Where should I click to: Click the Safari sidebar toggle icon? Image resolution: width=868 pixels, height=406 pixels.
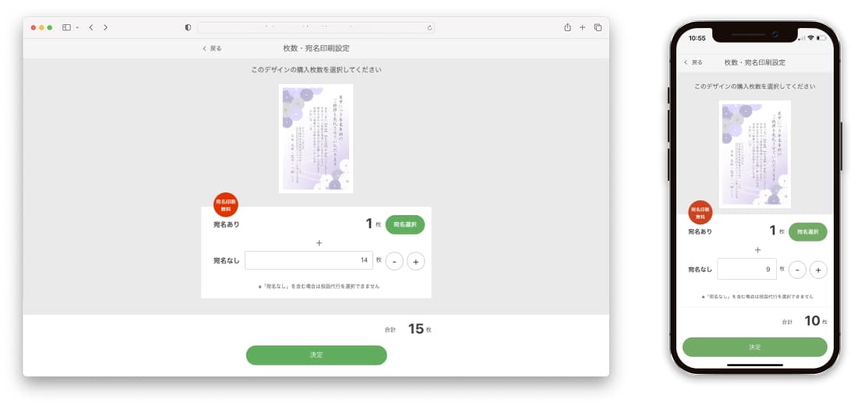[66, 27]
